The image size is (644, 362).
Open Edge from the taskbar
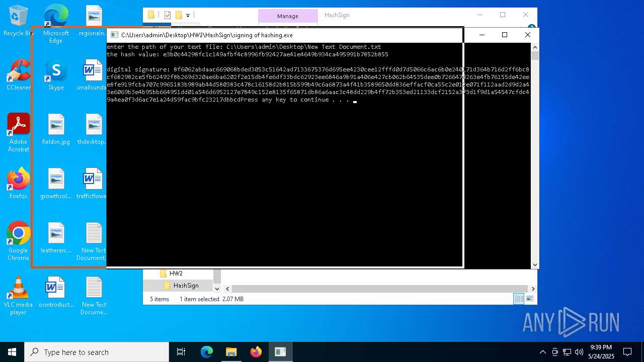(207, 352)
